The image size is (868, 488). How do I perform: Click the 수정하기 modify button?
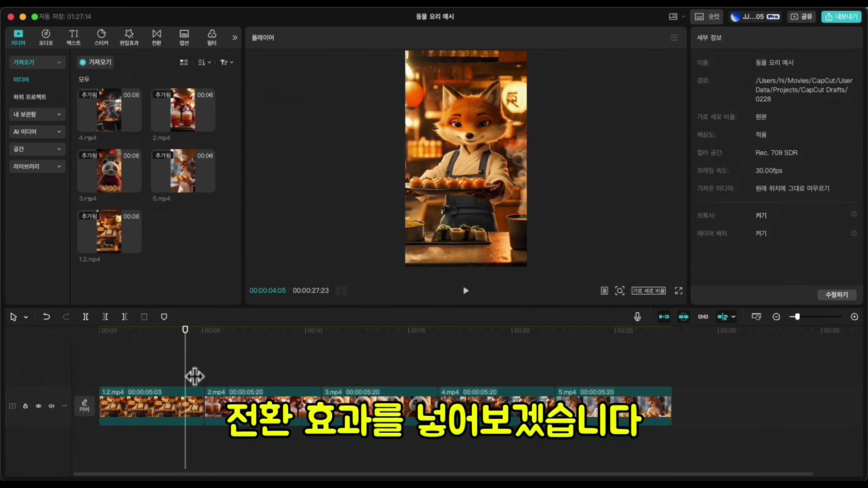pyautogui.click(x=837, y=295)
